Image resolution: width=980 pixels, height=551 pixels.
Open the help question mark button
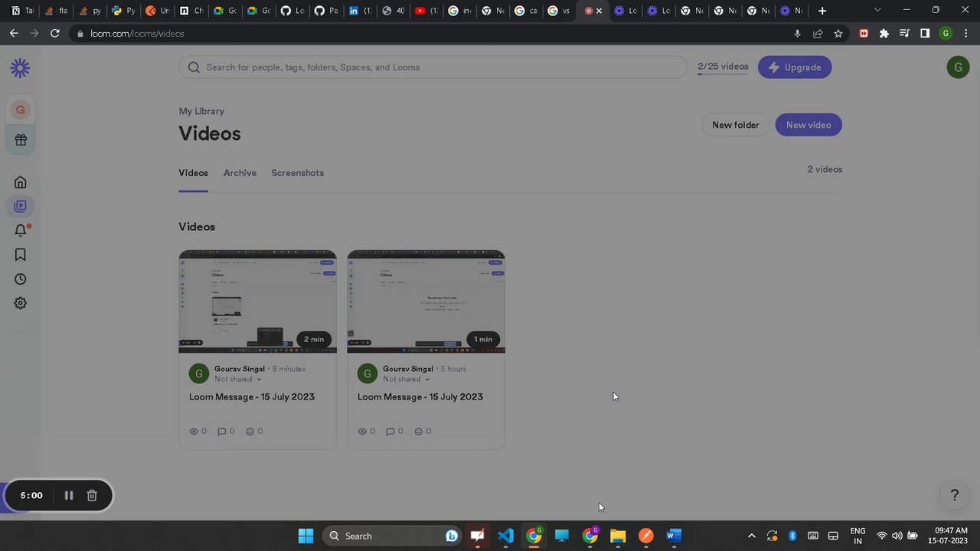(x=954, y=495)
